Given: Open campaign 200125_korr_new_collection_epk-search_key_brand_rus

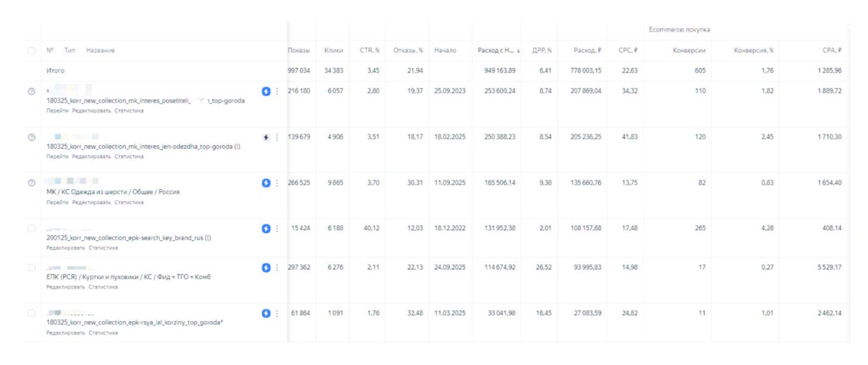Looking at the screenshot, I should point(128,238).
